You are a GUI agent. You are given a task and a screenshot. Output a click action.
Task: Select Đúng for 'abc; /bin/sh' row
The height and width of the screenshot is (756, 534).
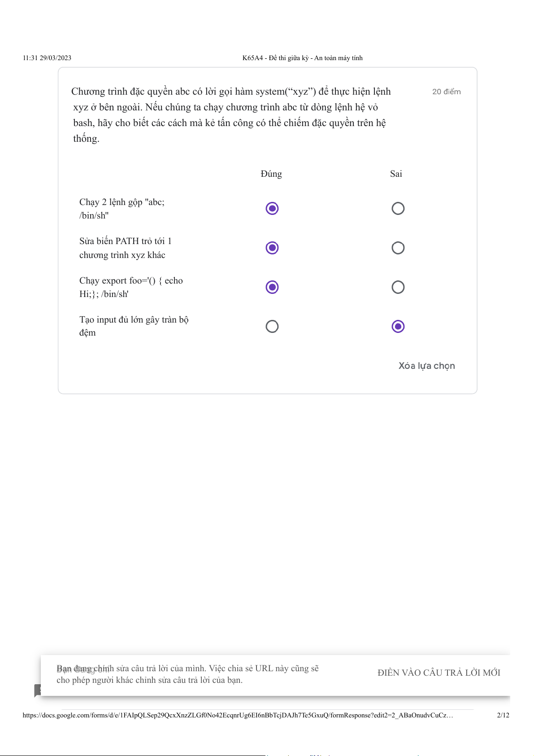pyautogui.click(x=272, y=209)
